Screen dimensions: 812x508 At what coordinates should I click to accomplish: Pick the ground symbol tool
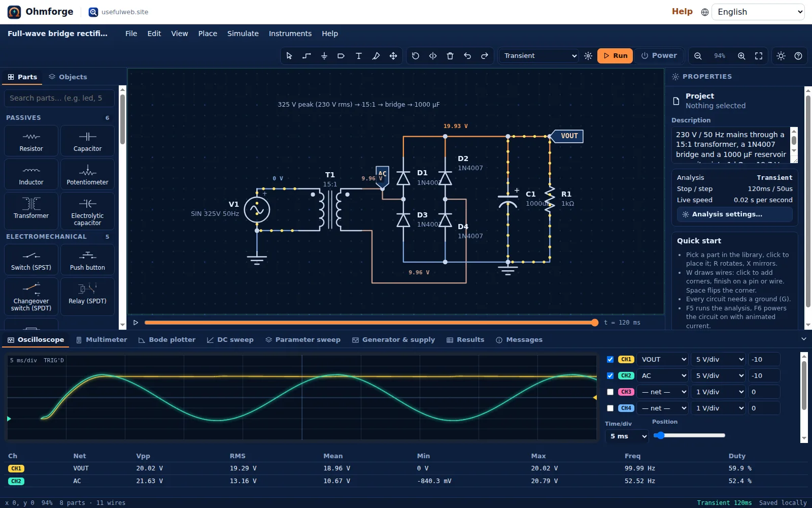click(x=324, y=56)
